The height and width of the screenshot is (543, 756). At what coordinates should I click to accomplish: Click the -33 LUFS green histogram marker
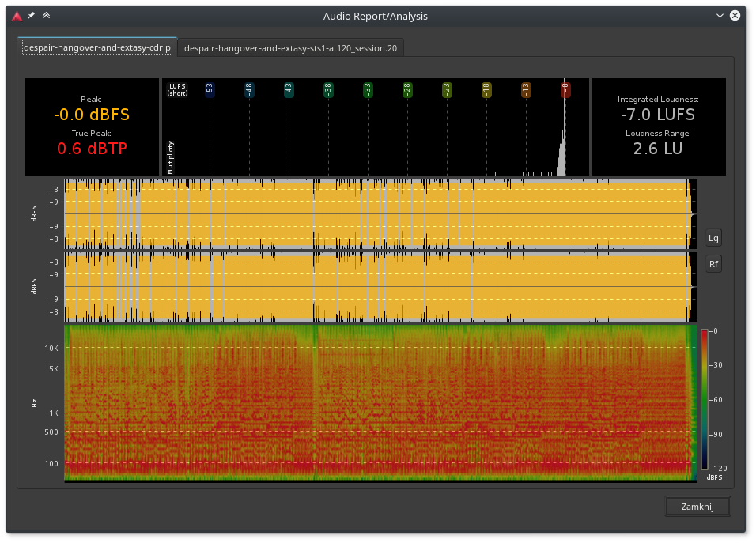point(367,90)
